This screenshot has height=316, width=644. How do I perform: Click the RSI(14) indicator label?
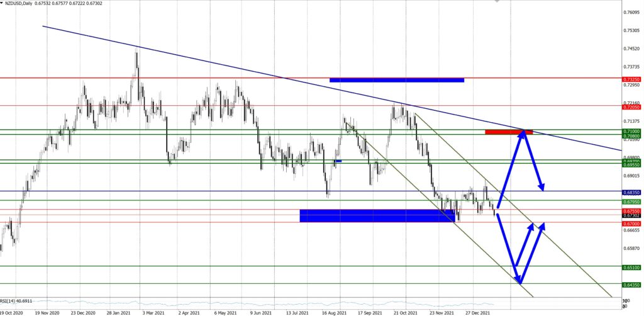click(16, 301)
